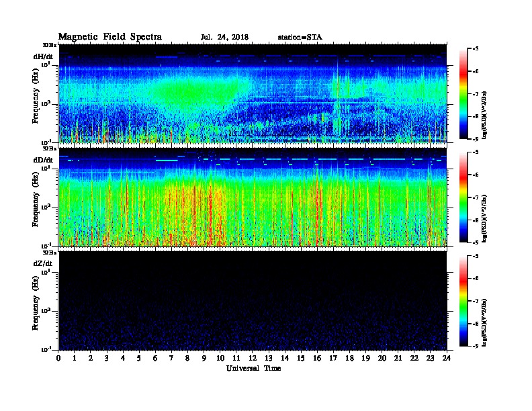Click the "-9" value on dZ/dt color bar

(x=476, y=346)
